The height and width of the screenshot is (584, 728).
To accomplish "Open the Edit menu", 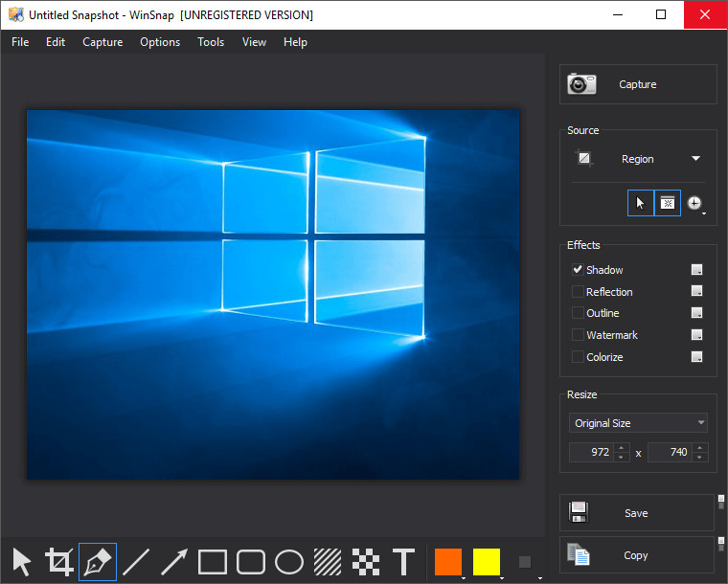I will 56,42.
